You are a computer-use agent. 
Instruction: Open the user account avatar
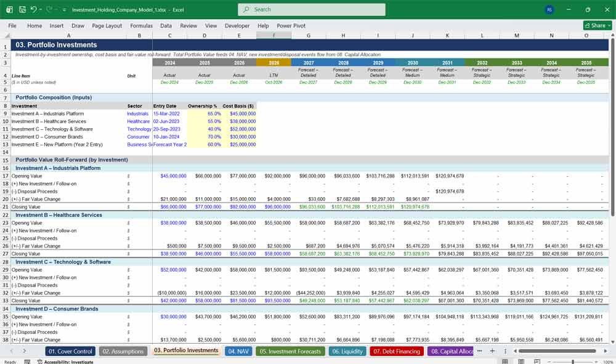click(549, 9)
